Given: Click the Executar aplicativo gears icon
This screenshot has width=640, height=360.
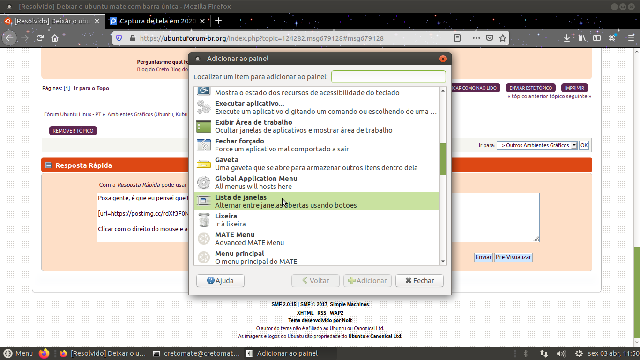Looking at the screenshot, I should (203, 107).
